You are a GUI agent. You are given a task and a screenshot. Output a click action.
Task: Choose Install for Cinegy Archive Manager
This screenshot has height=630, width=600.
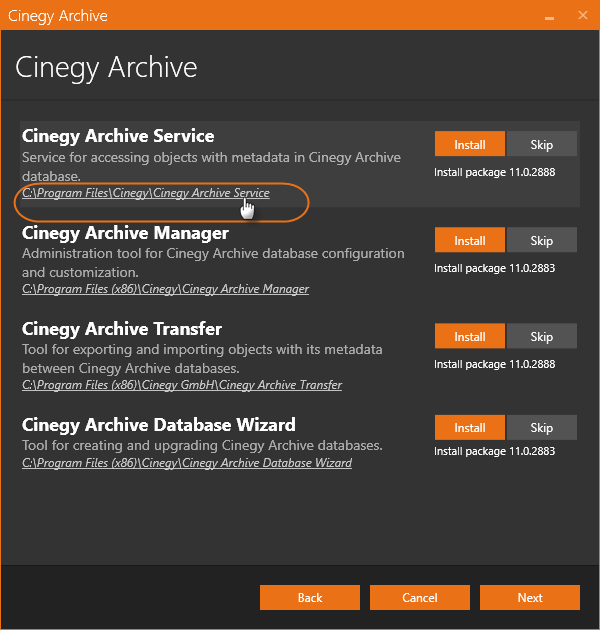[469, 240]
